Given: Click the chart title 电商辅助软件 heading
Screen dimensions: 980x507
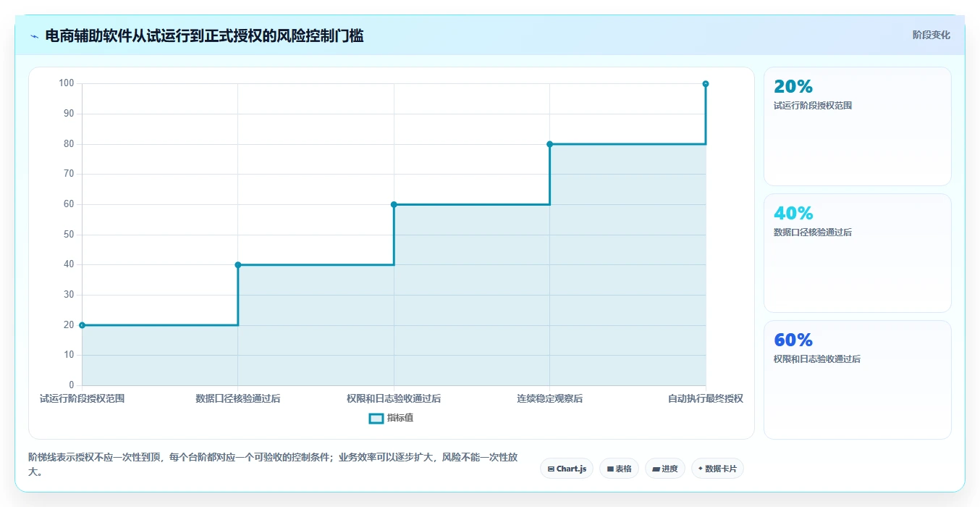Looking at the screenshot, I should click(x=204, y=35).
